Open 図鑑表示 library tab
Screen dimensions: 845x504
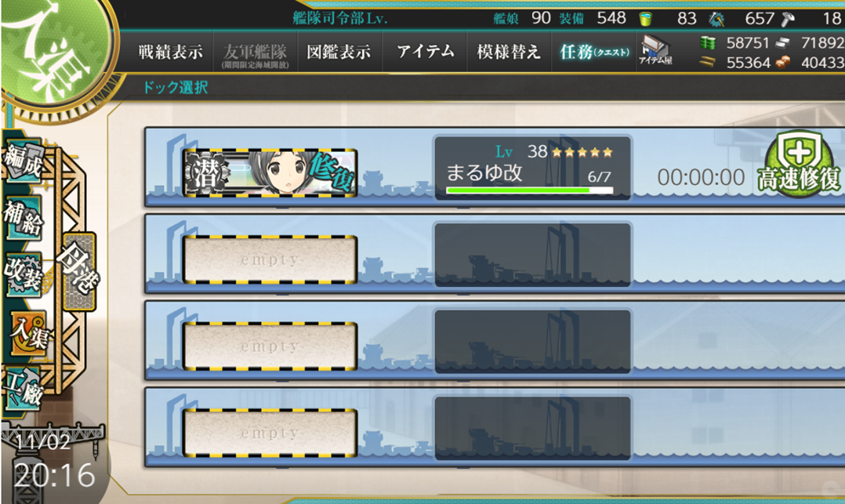(x=339, y=52)
